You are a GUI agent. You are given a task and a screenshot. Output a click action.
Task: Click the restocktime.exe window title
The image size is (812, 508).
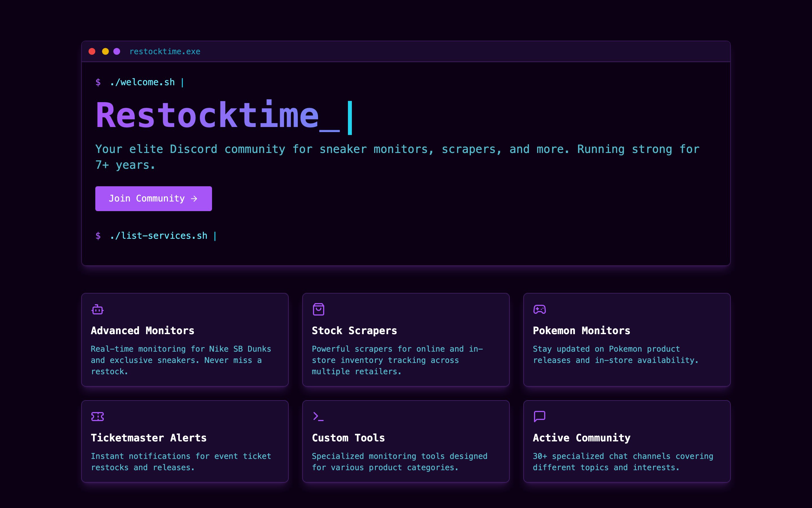click(165, 51)
